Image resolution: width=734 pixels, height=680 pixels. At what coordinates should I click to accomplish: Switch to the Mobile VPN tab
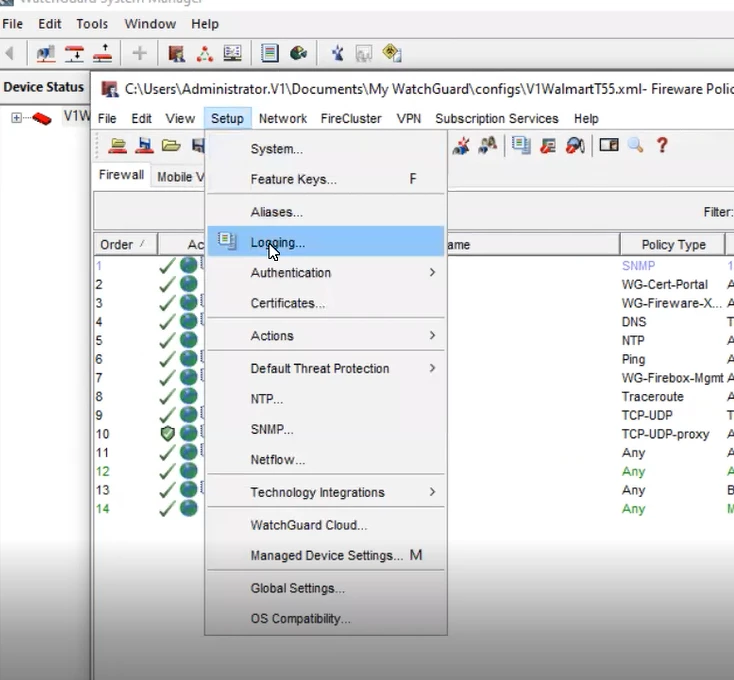(179, 177)
